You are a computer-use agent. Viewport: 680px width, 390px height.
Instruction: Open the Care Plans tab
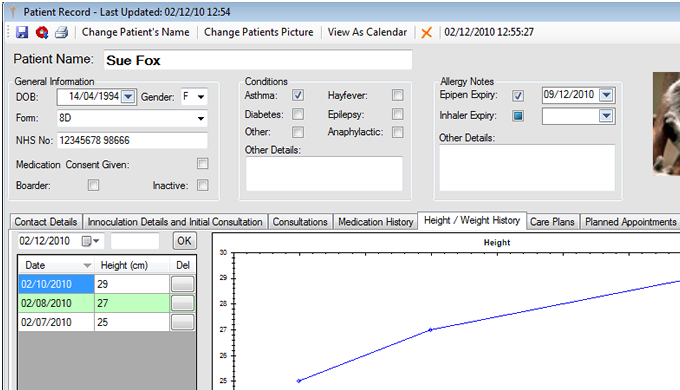[552, 222]
